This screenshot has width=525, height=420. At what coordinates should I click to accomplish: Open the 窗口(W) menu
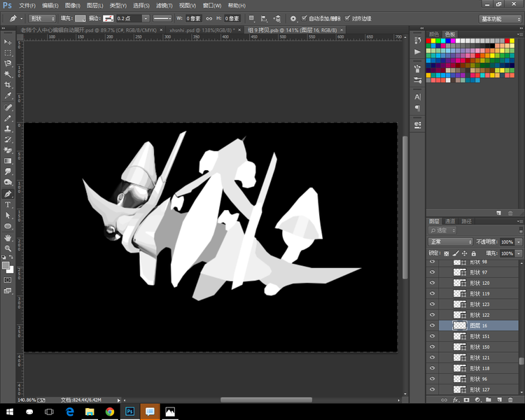pyautogui.click(x=211, y=6)
